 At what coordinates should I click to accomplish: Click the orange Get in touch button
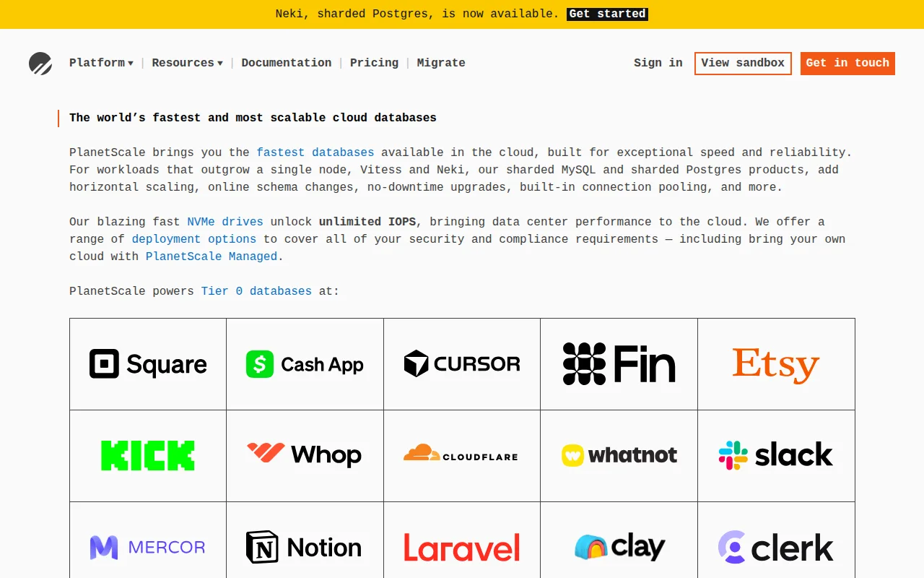(847, 63)
